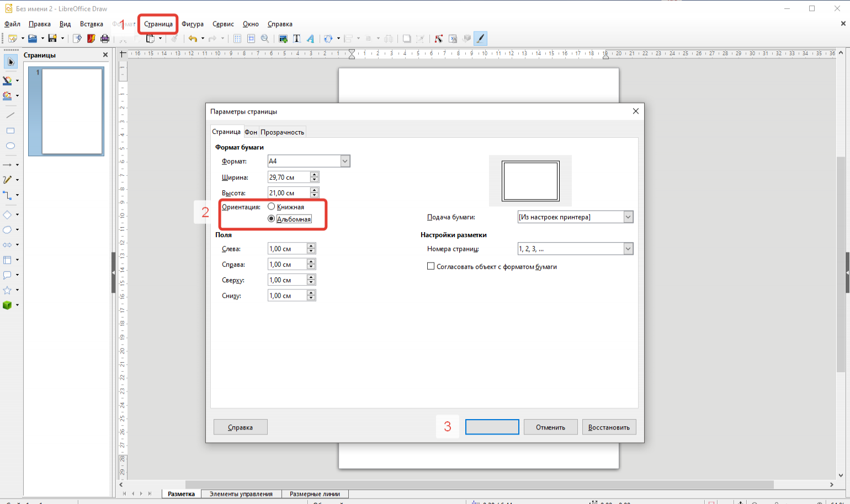Open the Сервис menu
The width and height of the screenshot is (850, 504).
tap(223, 24)
